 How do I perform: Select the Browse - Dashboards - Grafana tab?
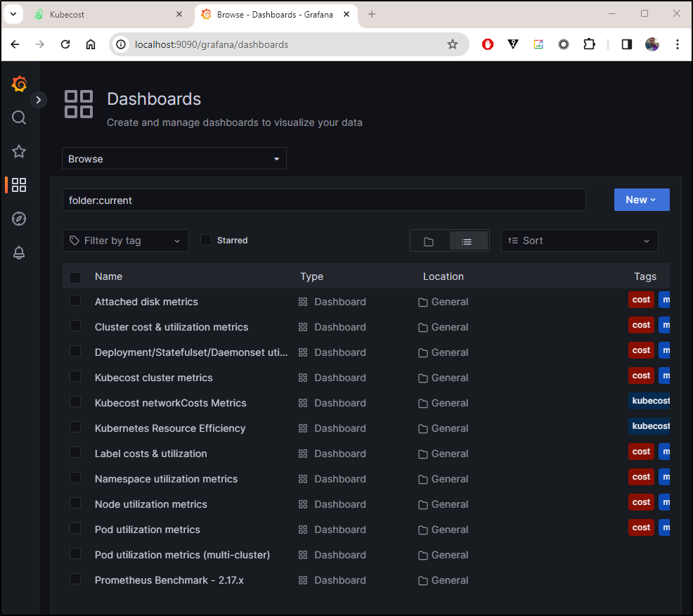pyautogui.click(x=276, y=14)
